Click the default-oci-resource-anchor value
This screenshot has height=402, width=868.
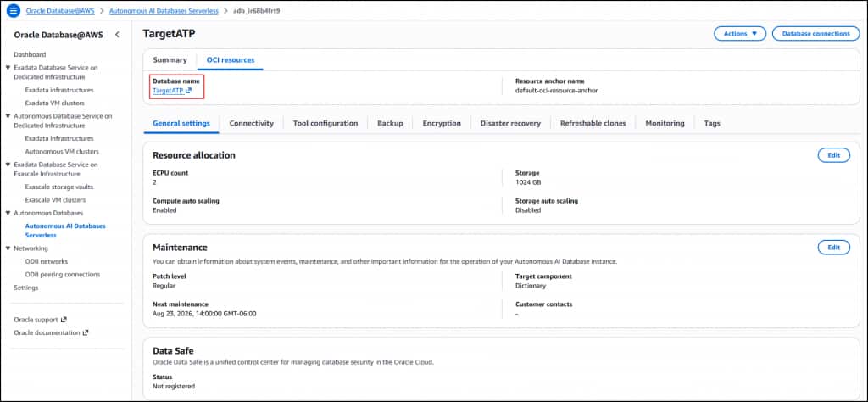click(x=556, y=90)
